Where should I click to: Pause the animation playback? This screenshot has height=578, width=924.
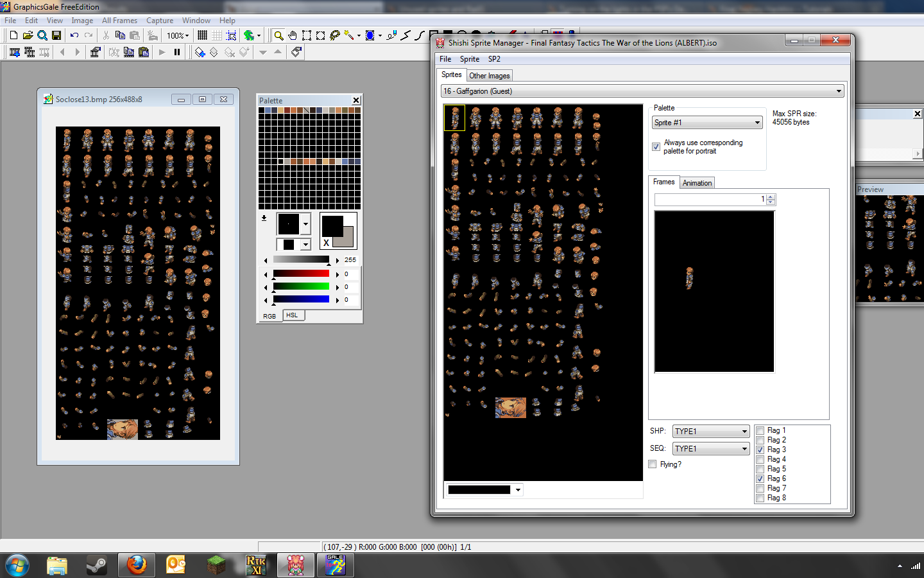(x=177, y=52)
